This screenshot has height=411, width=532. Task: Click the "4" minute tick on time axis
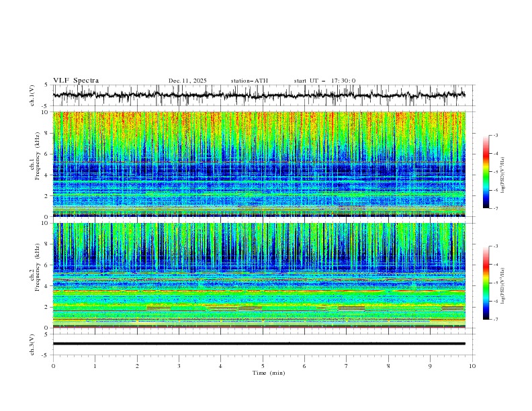(x=220, y=366)
